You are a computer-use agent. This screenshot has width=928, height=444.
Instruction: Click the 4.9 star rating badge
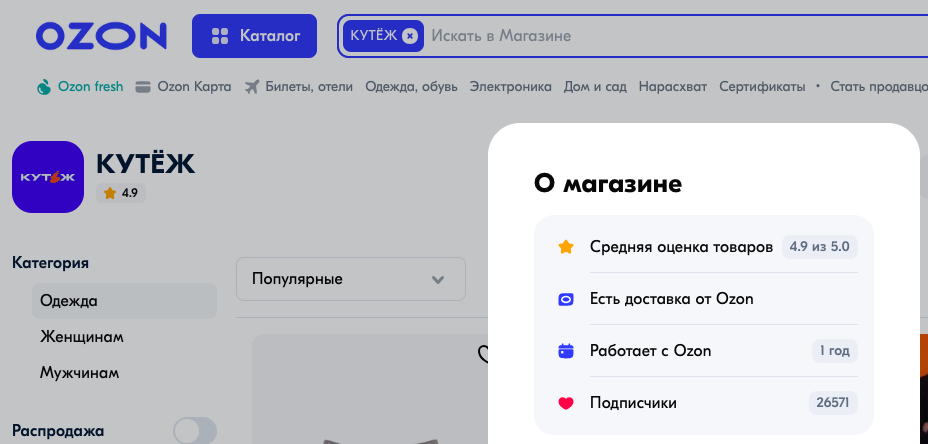(121, 193)
